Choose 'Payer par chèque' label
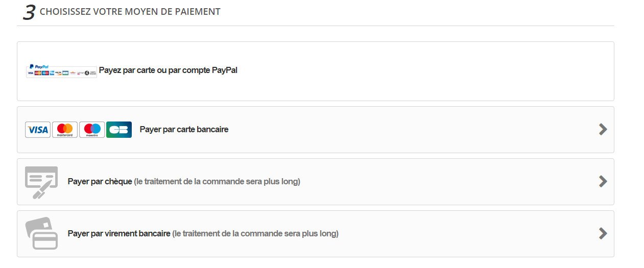Screen dimensions: 644x268 coord(100,182)
